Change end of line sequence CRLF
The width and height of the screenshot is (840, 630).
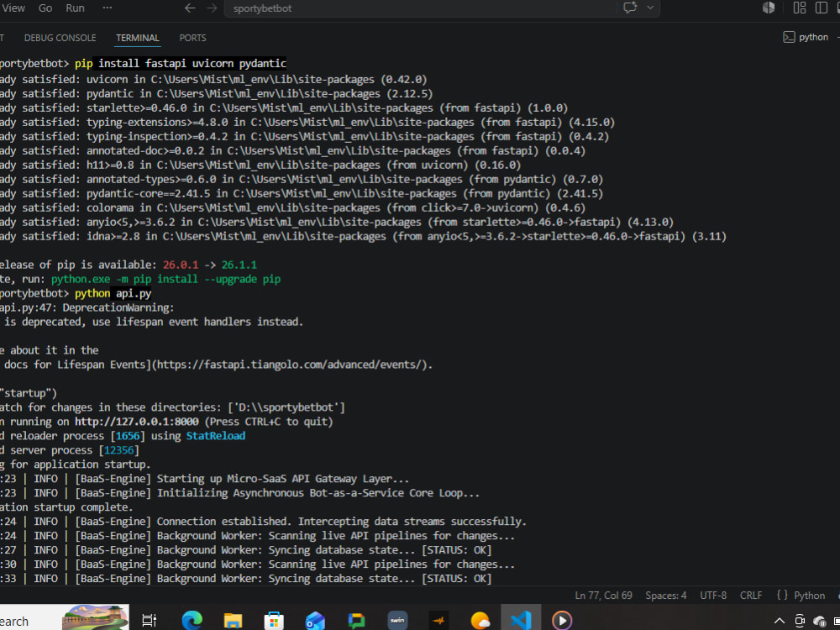click(x=750, y=596)
